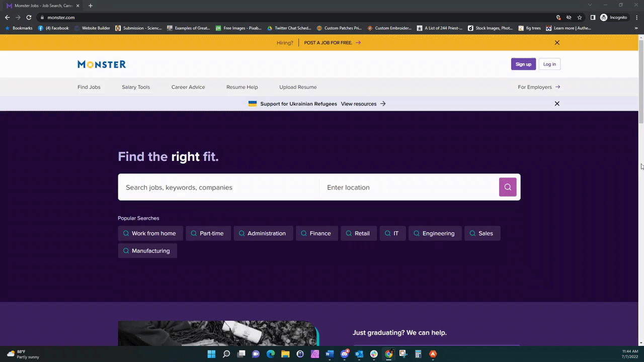Select Work from home popular search
644x362 pixels.
pyautogui.click(x=150, y=233)
